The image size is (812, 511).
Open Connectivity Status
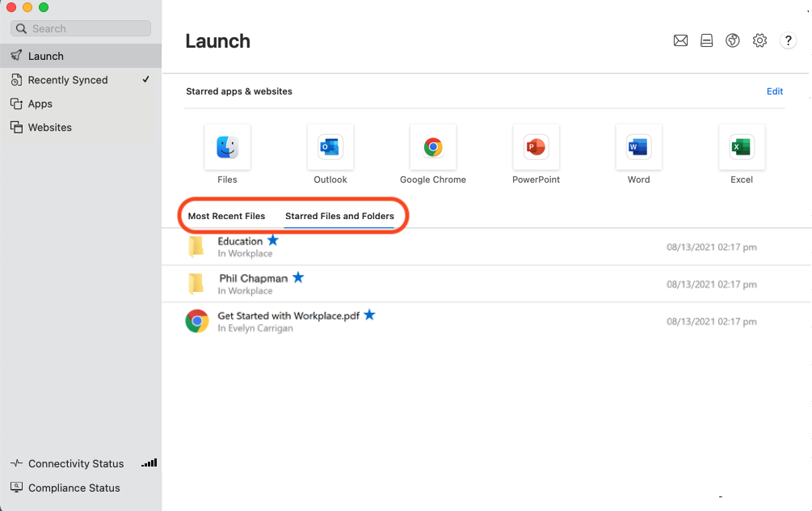tap(76, 463)
